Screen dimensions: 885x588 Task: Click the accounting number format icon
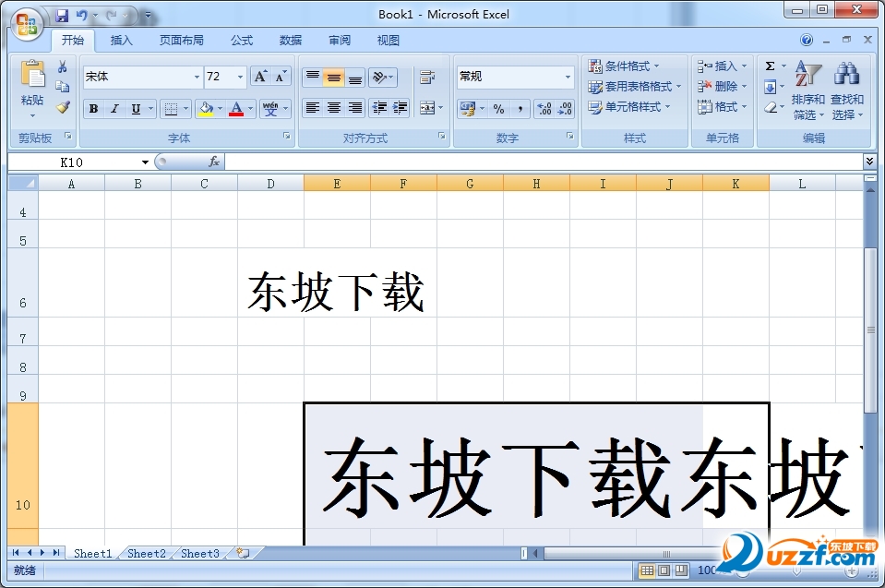(x=467, y=108)
